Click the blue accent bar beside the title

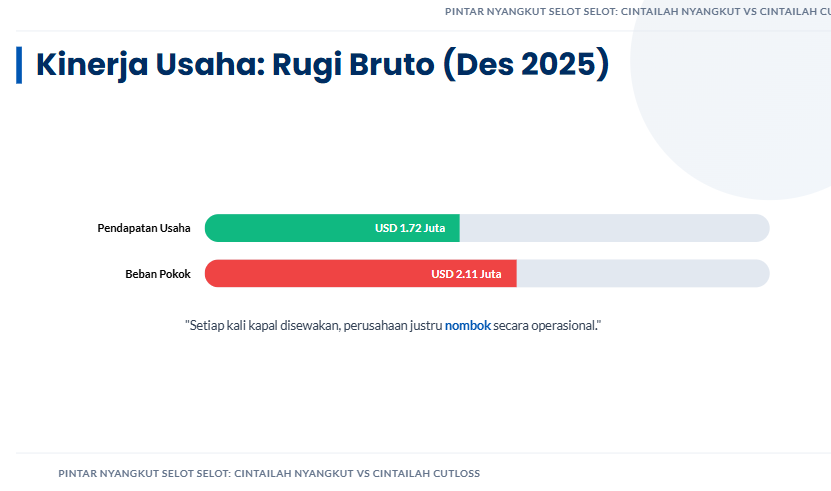(19, 65)
